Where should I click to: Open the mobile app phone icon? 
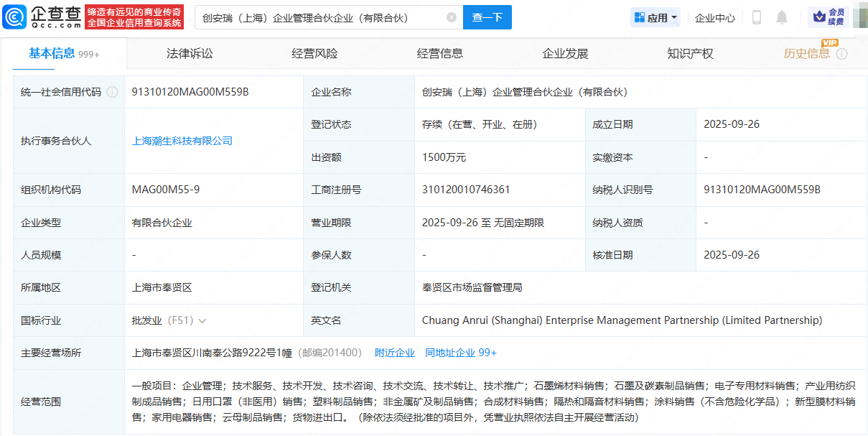[756, 17]
